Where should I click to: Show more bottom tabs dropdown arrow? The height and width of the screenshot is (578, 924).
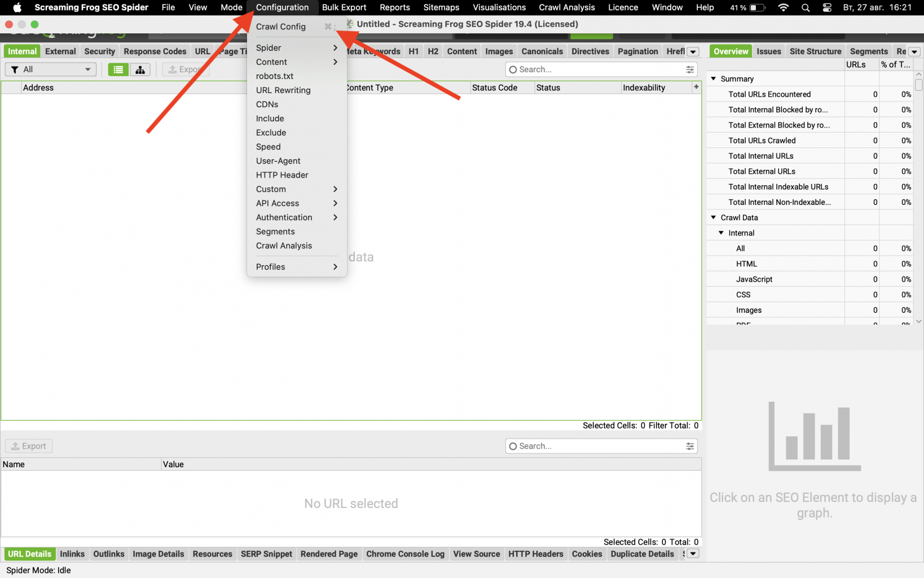693,554
